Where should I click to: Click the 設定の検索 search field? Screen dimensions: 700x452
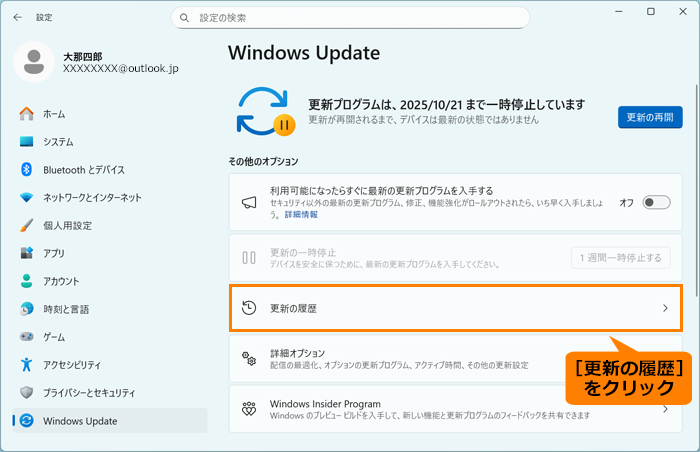(350, 18)
